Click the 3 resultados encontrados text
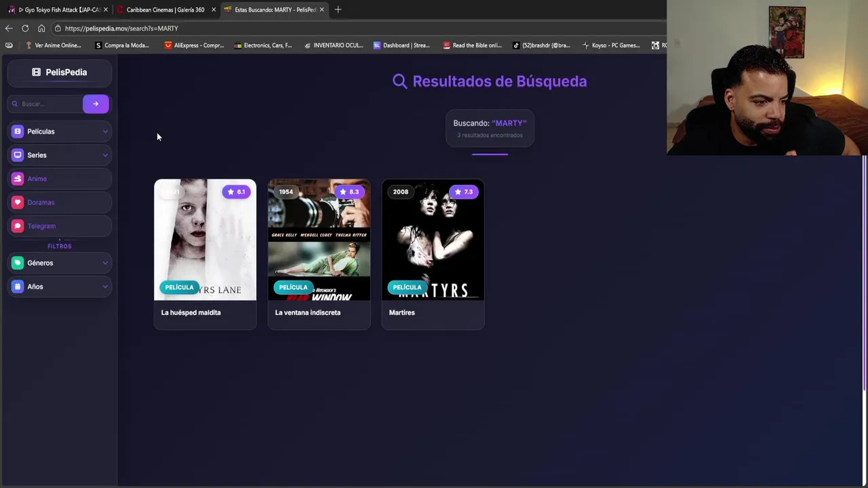868x488 pixels. (x=490, y=136)
